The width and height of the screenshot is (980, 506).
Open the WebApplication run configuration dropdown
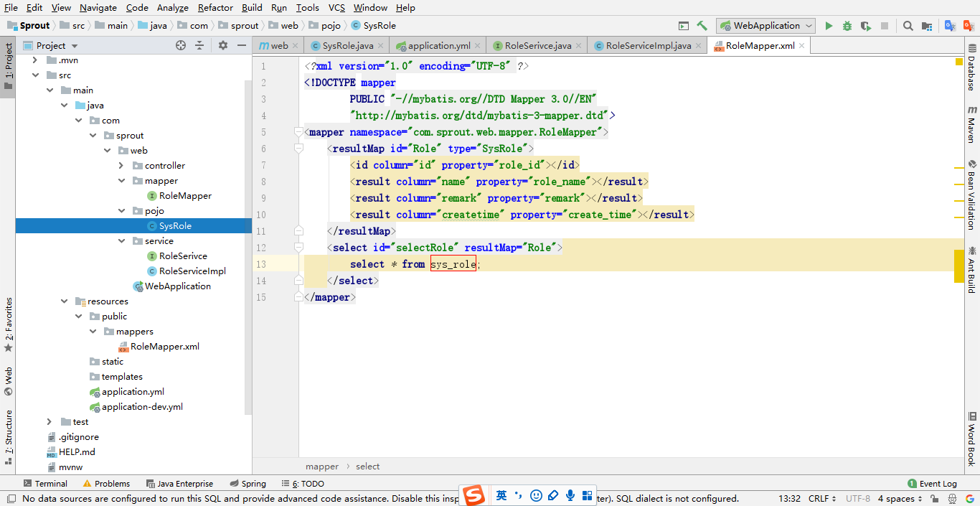tap(765, 26)
